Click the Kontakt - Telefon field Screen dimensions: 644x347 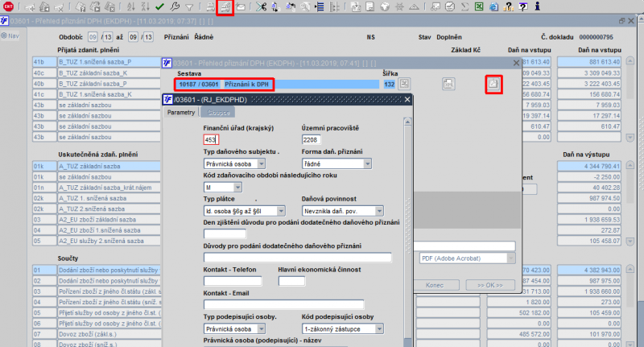(x=233, y=281)
